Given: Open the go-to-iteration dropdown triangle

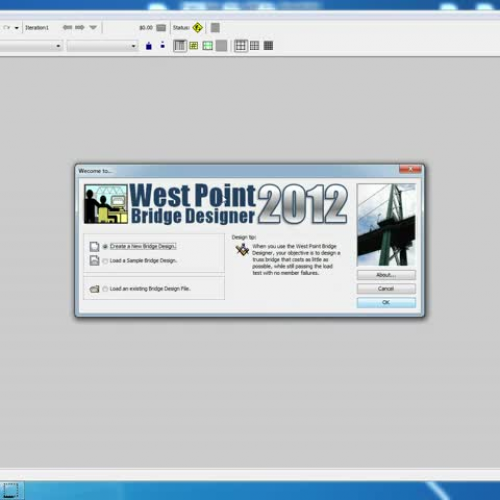Looking at the screenshot, I should coord(93,27).
